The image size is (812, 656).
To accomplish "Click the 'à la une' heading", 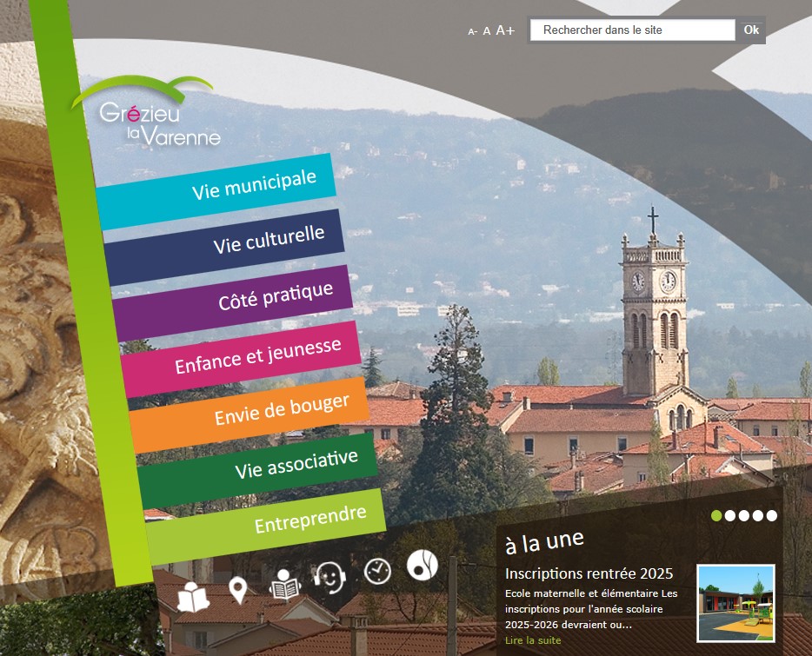I will [x=544, y=542].
